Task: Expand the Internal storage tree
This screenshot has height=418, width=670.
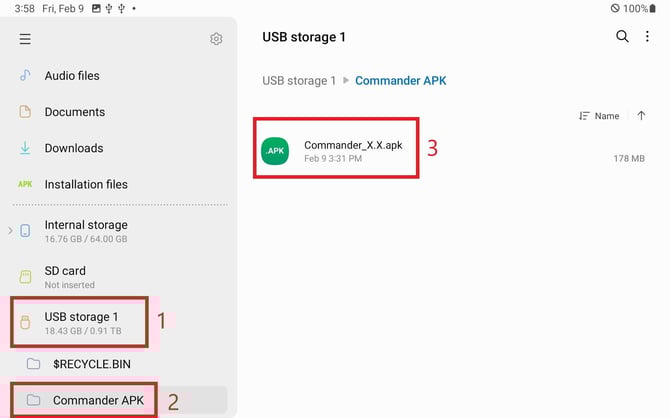Action: (x=10, y=231)
